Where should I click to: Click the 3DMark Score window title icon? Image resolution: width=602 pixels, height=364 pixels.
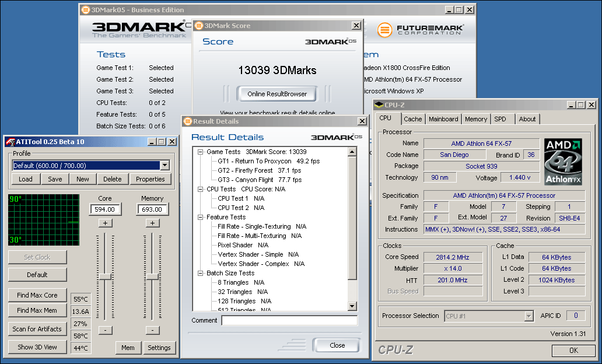tap(199, 25)
